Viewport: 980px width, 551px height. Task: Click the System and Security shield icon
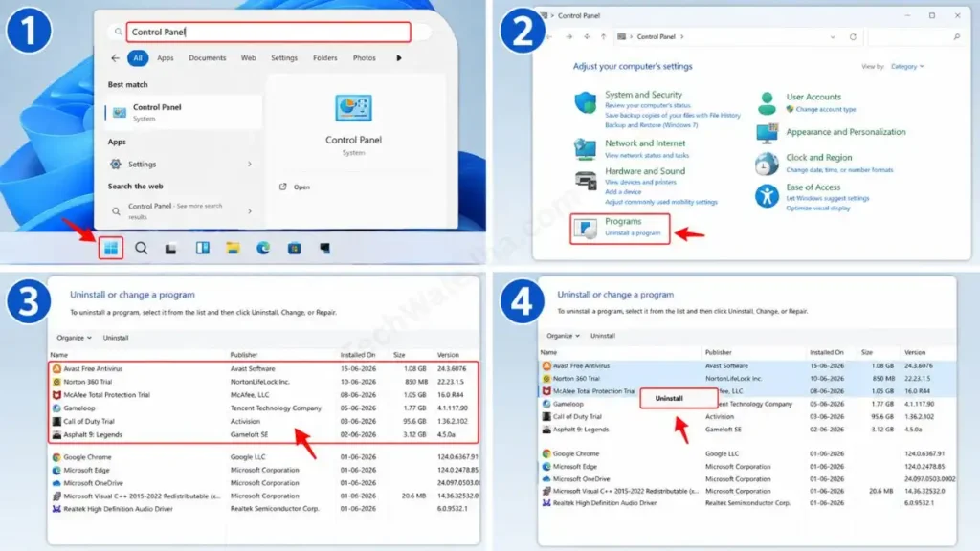586,101
